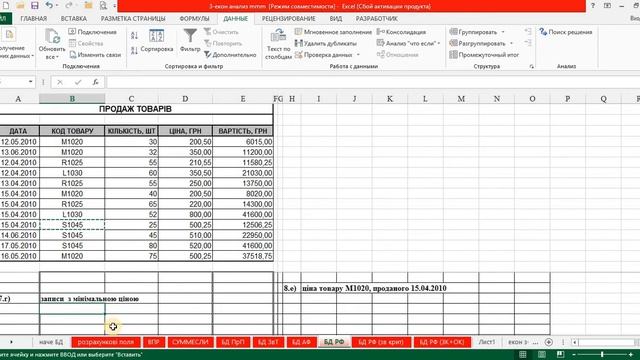Image resolution: width=640 pixels, height=360 pixels.
Task: Sort ascending A to Z icon
Action: click(x=134, y=36)
